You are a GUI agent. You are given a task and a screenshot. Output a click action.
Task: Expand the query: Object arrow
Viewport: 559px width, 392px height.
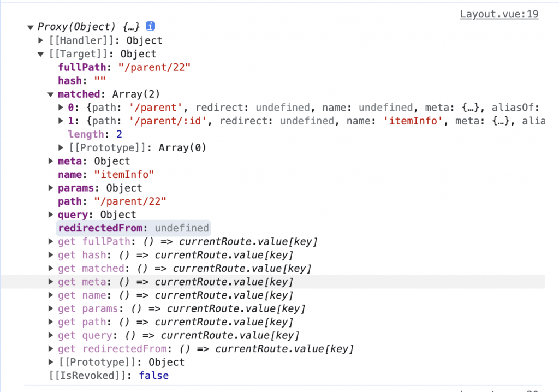tap(51, 215)
